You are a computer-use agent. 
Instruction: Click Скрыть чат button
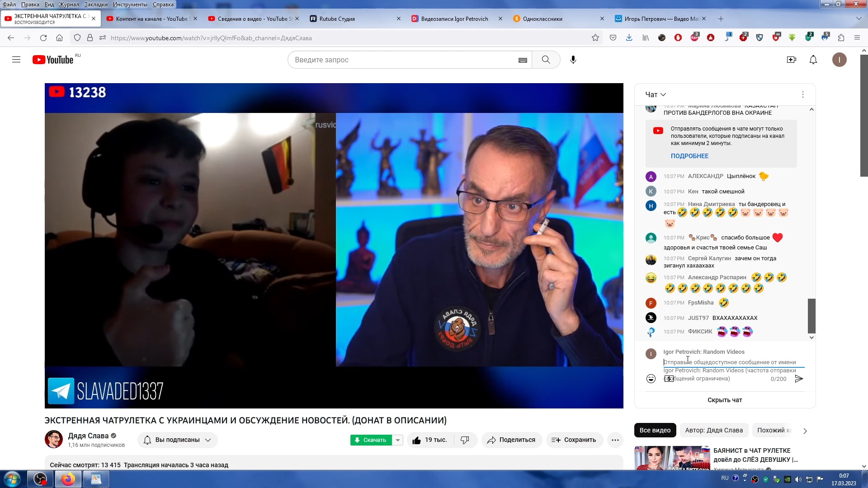pos(724,400)
